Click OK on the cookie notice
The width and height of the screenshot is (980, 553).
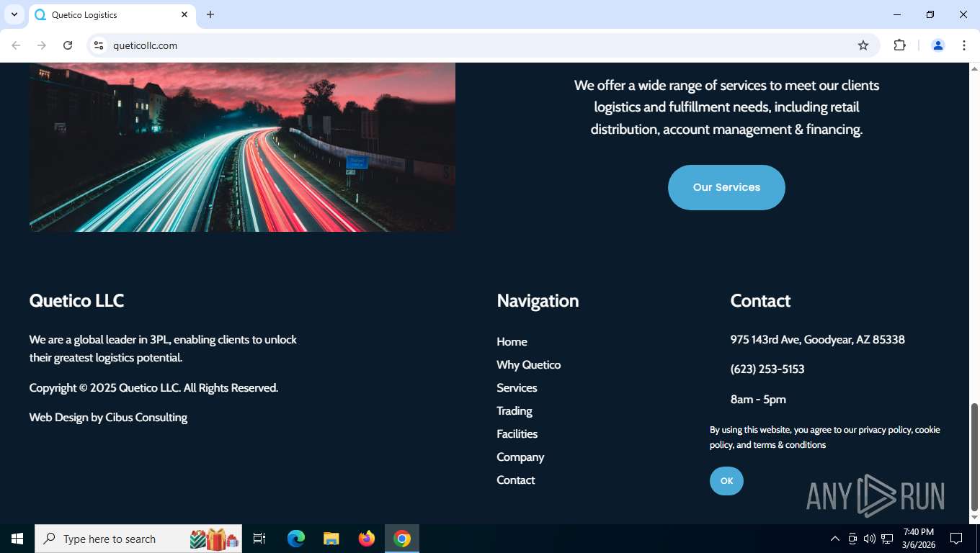[726, 481]
